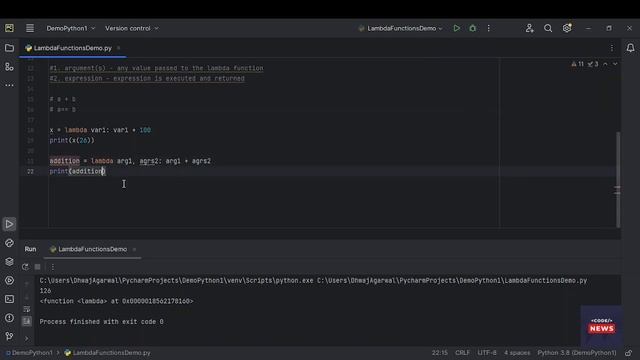Toggle scroll to end in Run console
Image resolution: width=640 pixels, height=360 pixels.
click(27, 322)
